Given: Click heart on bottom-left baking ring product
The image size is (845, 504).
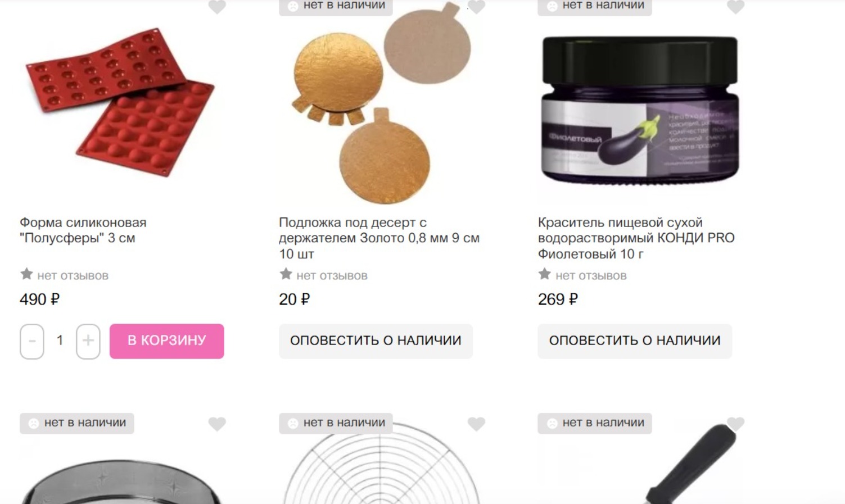Looking at the screenshot, I should pos(217,424).
